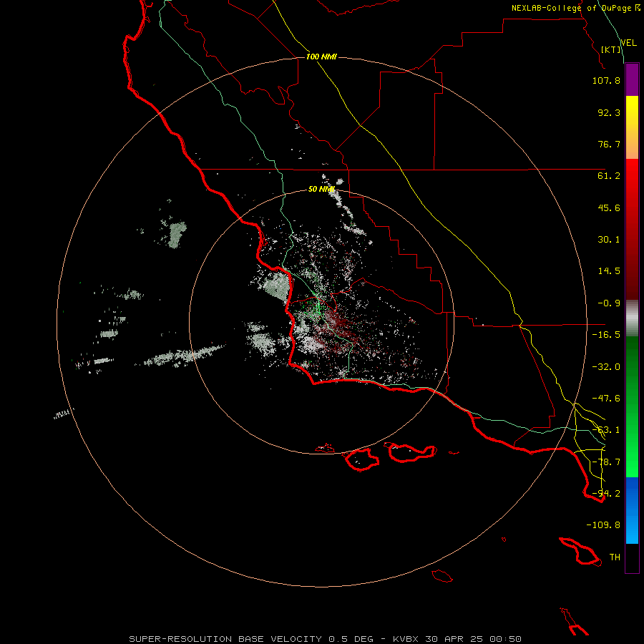
Task: Click the gray segment of the color bar
Action: [x=632, y=318]
